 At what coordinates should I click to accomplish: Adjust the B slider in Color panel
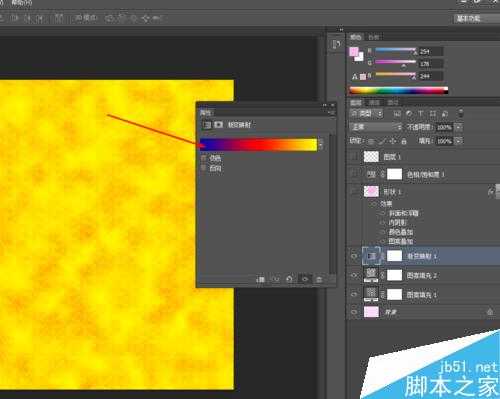pos(396,76)
